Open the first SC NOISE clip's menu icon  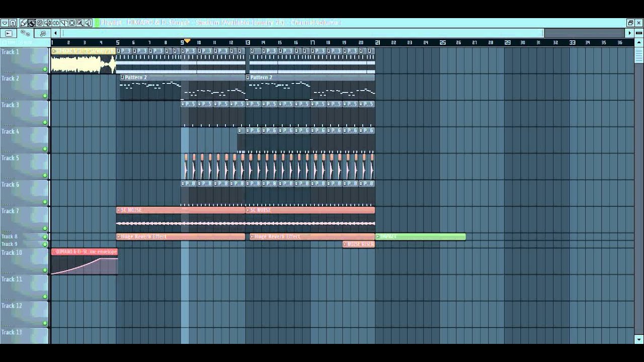119,210
